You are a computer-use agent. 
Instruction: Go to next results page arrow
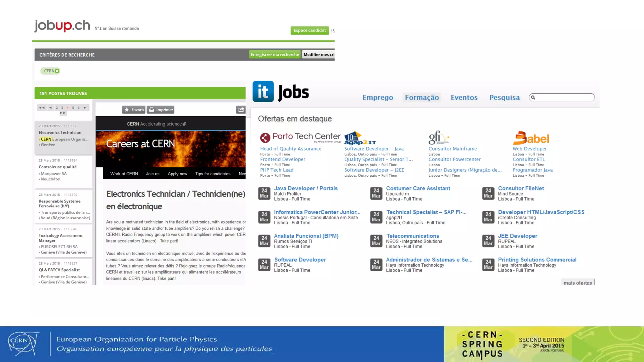(85, 108)
